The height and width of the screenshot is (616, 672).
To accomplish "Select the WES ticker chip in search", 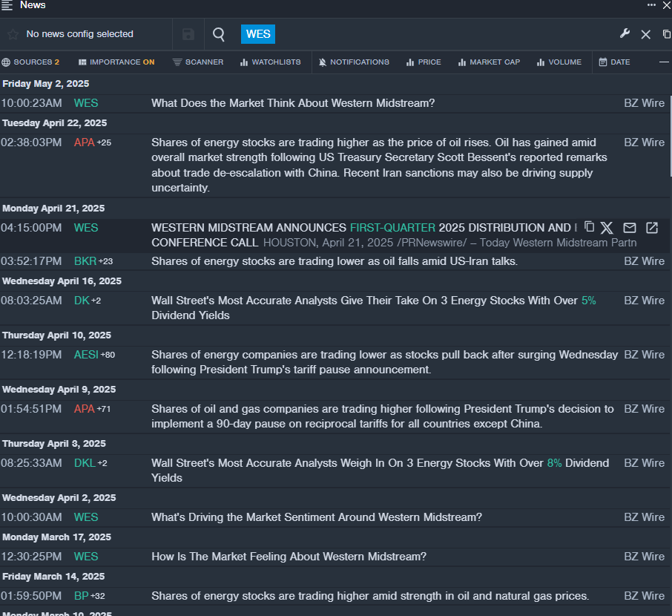I will click(x=258, y=34).
